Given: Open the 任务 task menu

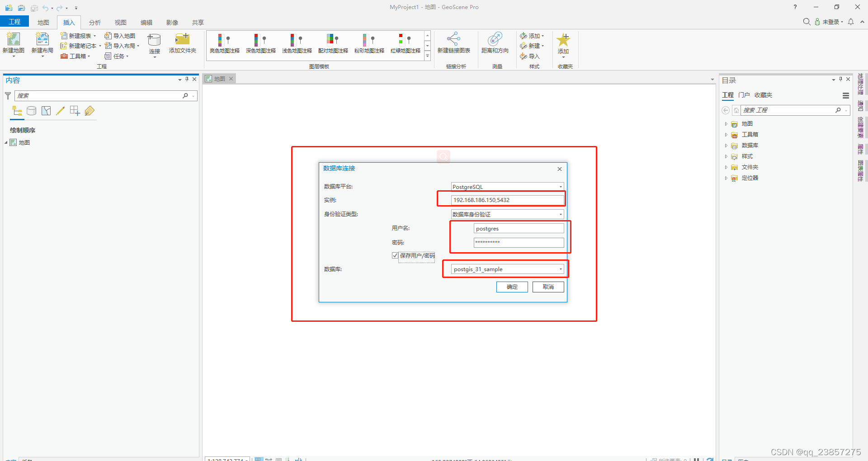Looking at the screenshot, I should pyautogui.click(x=117, y=56).
